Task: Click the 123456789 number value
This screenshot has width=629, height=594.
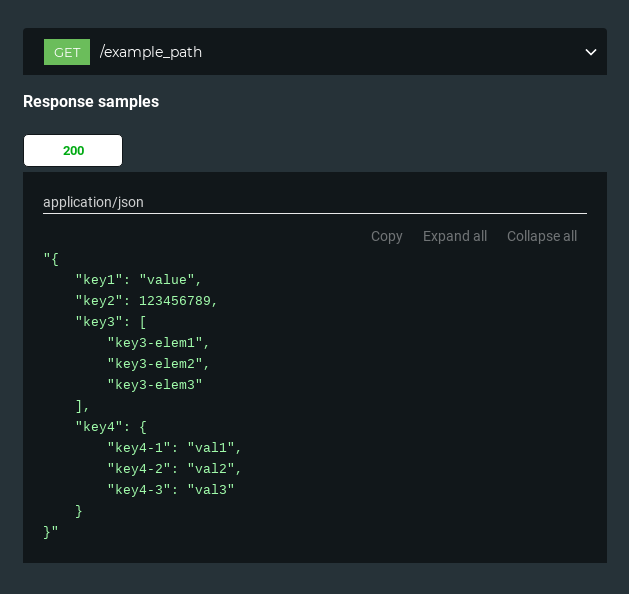Action: click(175, 301)
